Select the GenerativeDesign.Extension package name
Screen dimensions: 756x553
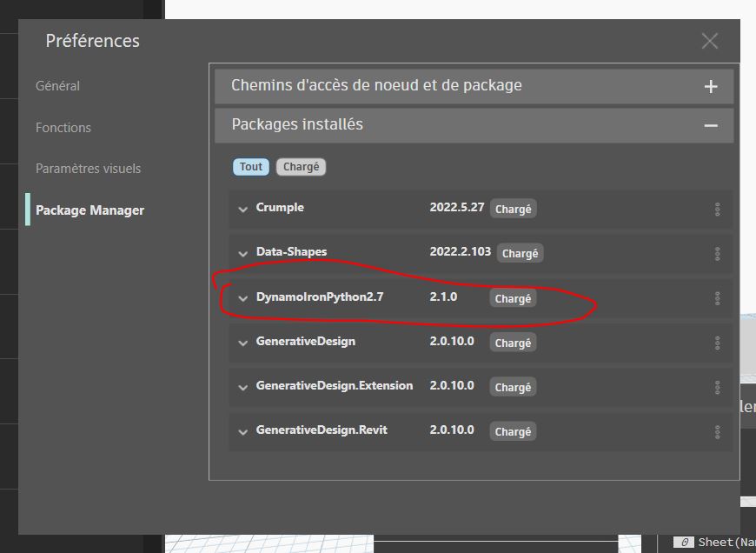click(335, 385)
